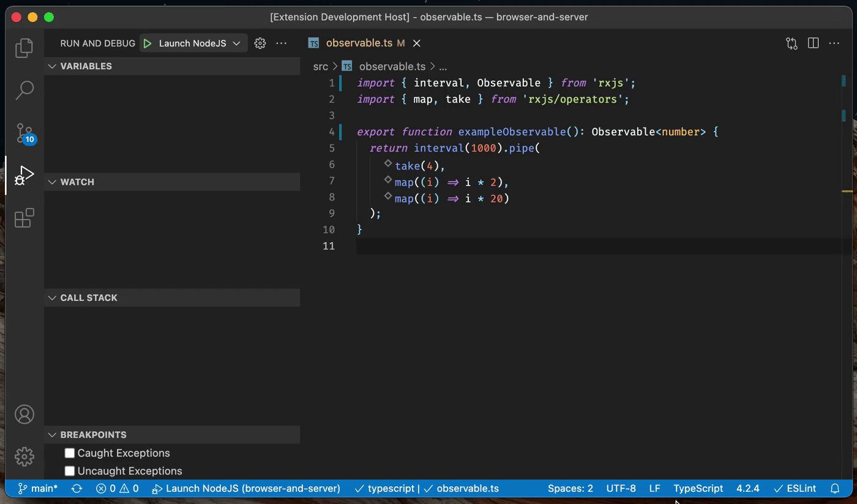
Task: Click observable.ts in breadcrumb path
Action: coord(392,66)
